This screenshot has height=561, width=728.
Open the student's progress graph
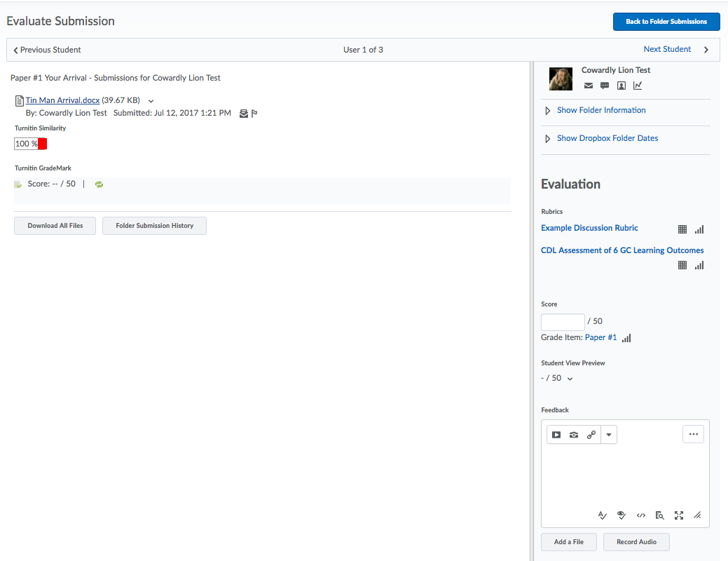638,86
